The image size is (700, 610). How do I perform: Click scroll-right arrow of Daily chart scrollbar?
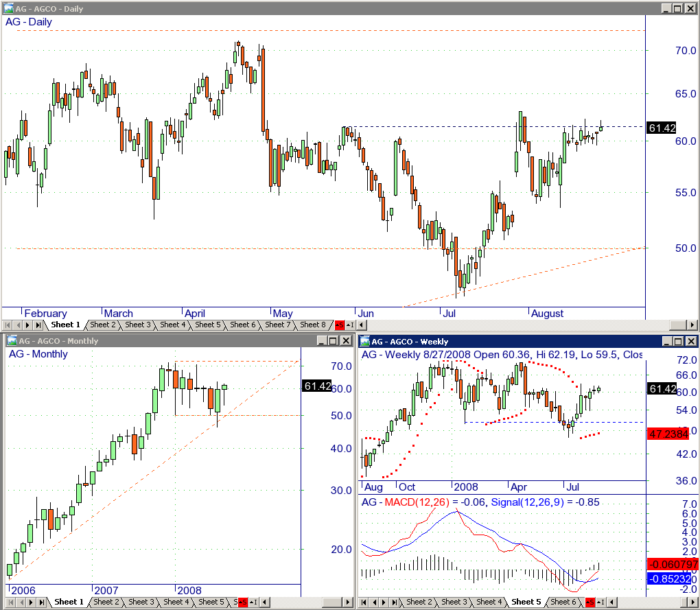coord(692,325)
